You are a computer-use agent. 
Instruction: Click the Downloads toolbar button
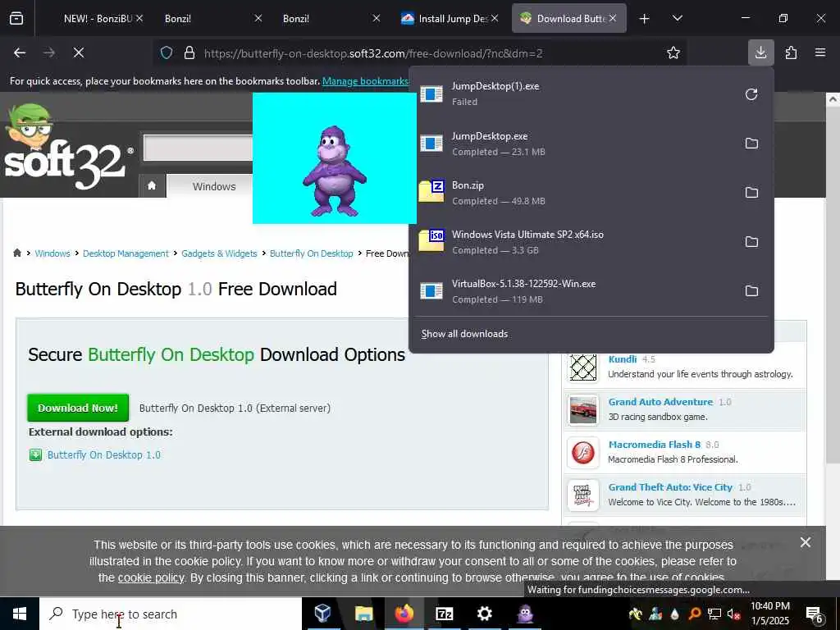[x=760, y=52]
